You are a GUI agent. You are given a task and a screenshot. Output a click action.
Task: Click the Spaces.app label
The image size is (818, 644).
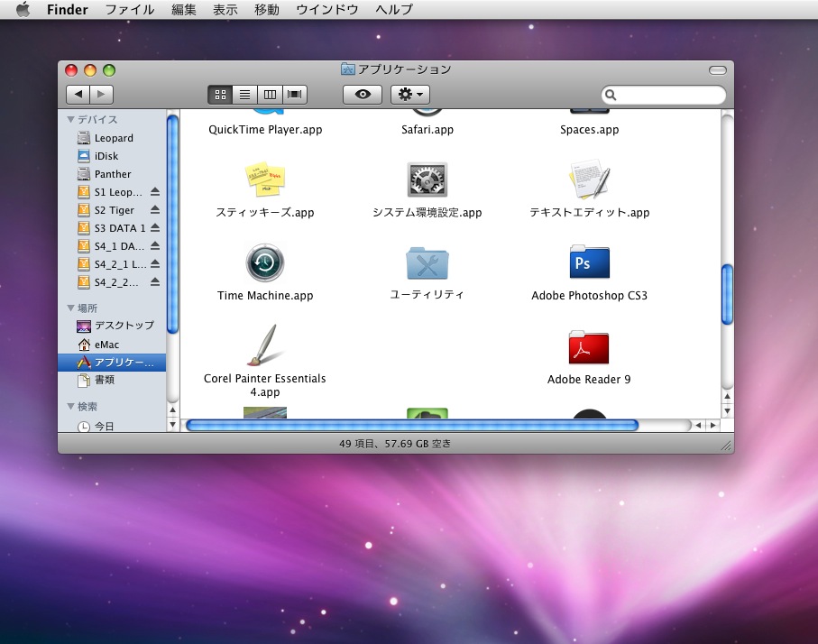(x=590, y=129)
